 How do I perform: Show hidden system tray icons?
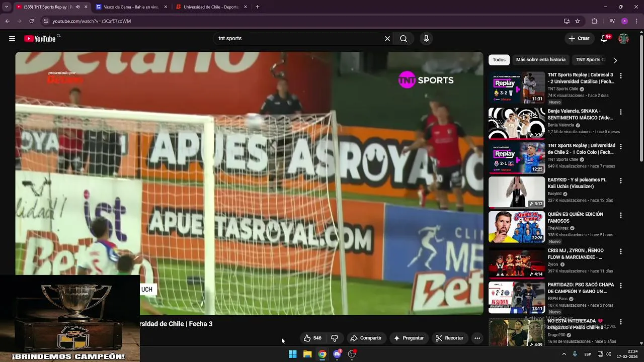(x=564, y=354)
